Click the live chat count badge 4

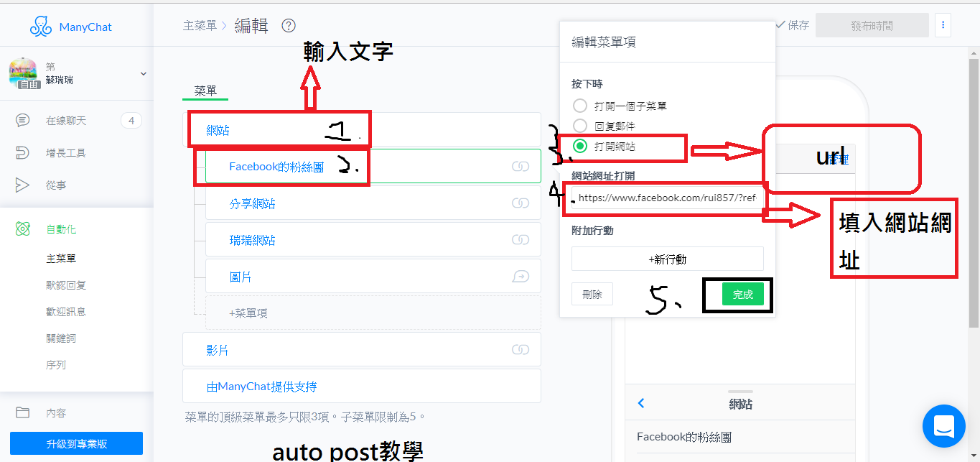(131, 121)
